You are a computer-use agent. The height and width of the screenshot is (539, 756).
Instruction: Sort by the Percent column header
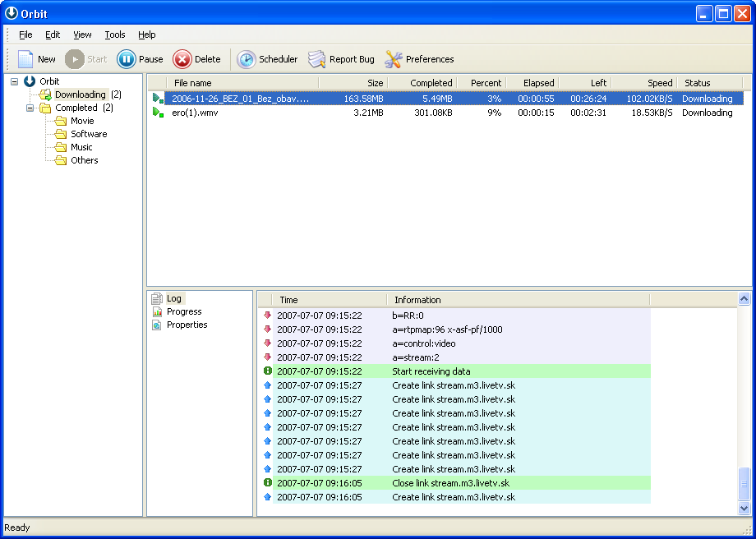(x=482, y=83)
